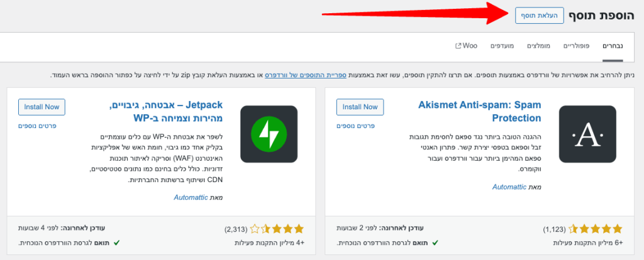Select the Recommended tab (מומלצים)

point(538,46)
